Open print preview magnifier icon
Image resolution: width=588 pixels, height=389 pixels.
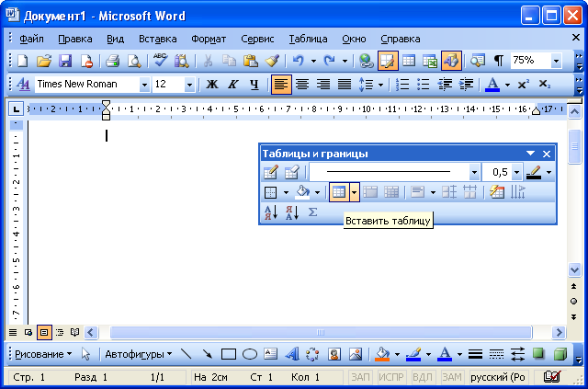[x=134, y=61]
